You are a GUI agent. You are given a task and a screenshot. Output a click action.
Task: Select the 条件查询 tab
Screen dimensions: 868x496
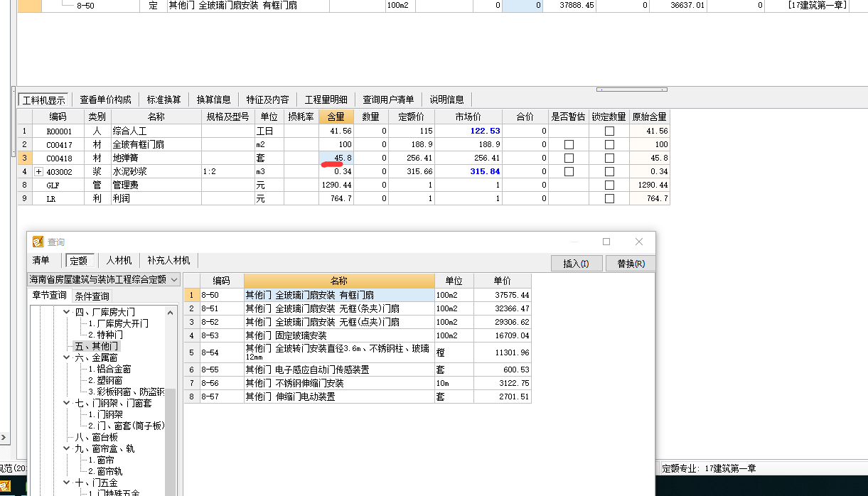pyautogui.click(x=92, y=296)
